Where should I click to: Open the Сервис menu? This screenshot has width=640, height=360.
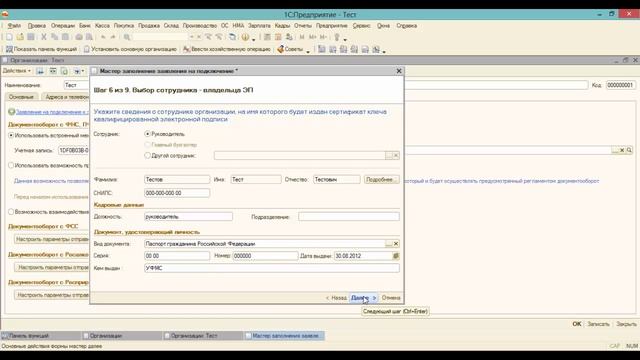coord(361,26)
